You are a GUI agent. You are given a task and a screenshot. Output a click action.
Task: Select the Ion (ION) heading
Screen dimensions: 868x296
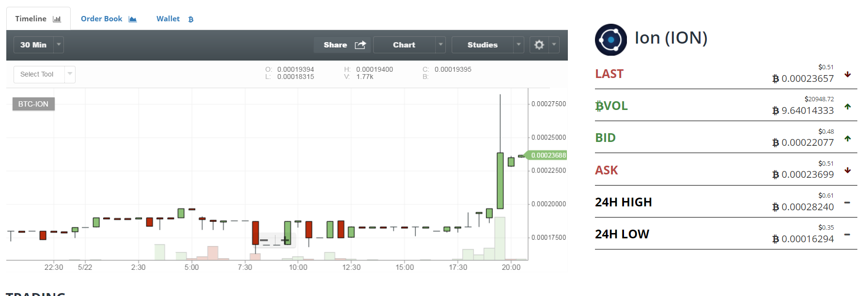click(x=671, y=38)
